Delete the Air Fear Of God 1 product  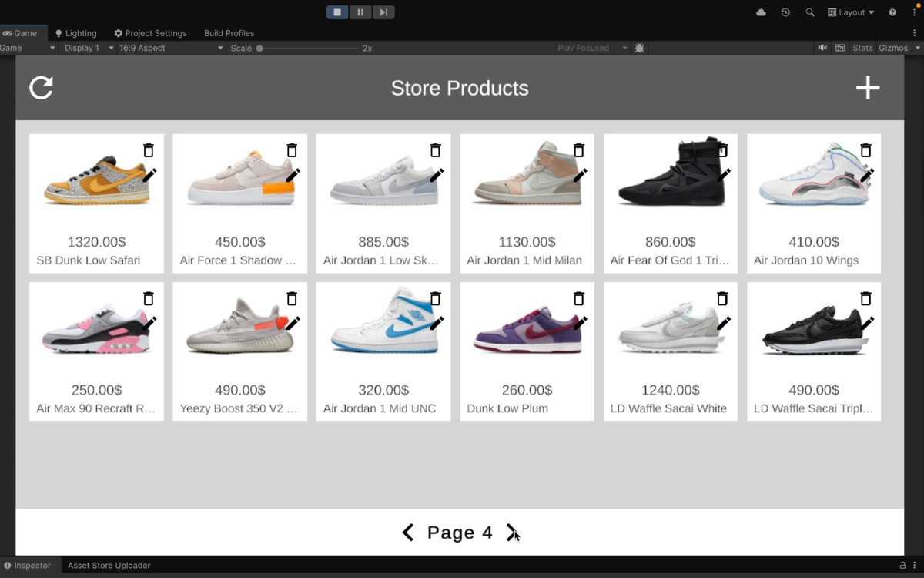722,150
